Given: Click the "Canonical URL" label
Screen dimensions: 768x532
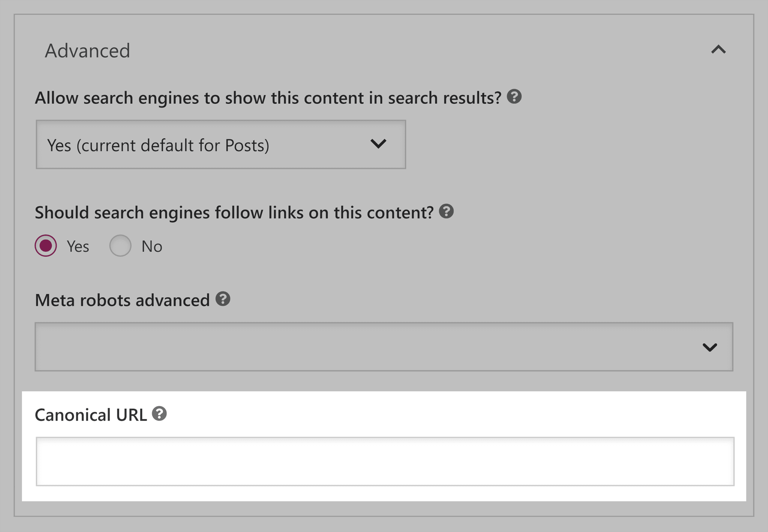Looking at the screenshot, I should 92,414.
